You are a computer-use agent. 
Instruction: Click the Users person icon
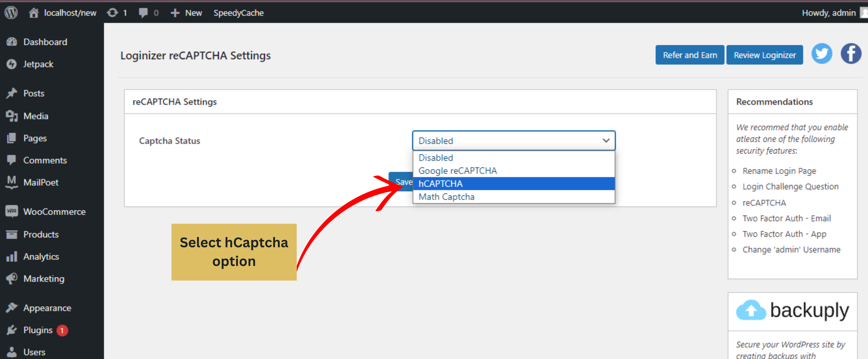point(11,352)
